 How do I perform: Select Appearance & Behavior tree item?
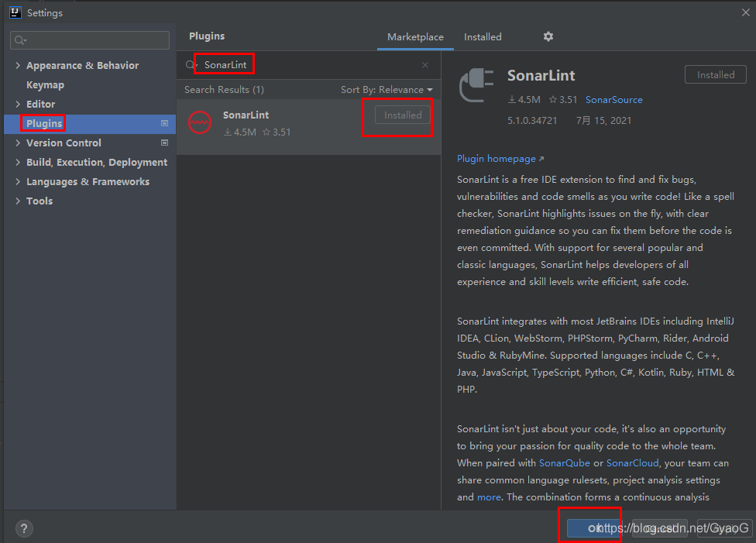[x=82, y=66]
